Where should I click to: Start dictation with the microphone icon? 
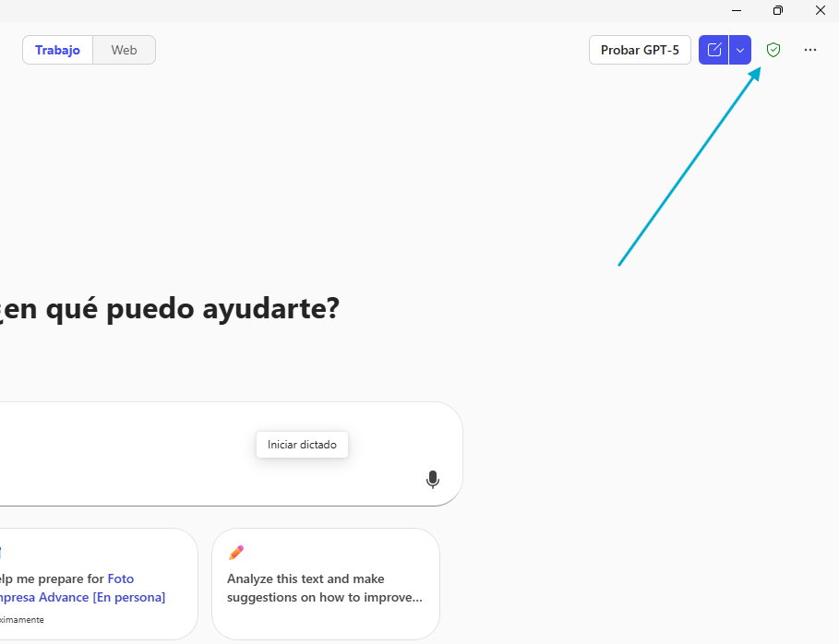point(432,479)
